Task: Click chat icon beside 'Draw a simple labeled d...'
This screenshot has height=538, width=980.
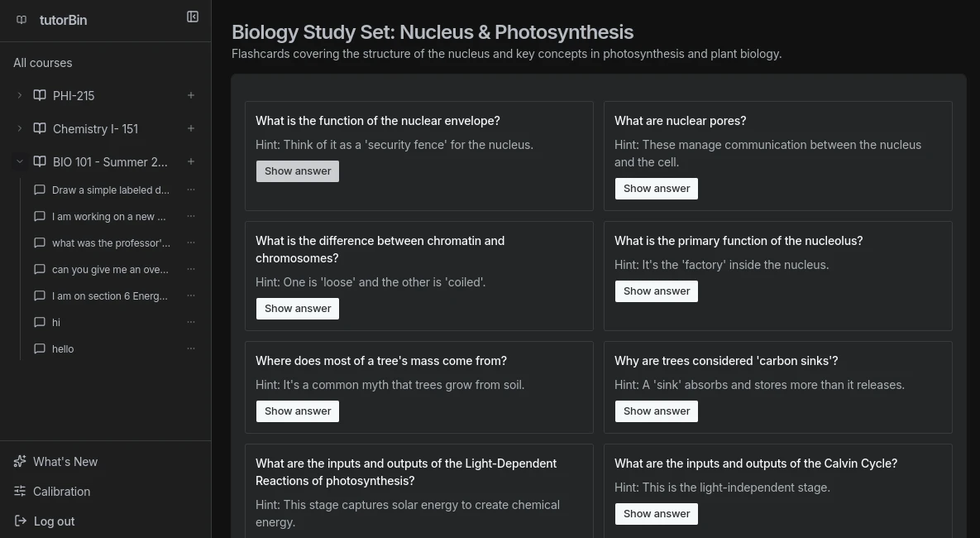Action: pos(40,190)
